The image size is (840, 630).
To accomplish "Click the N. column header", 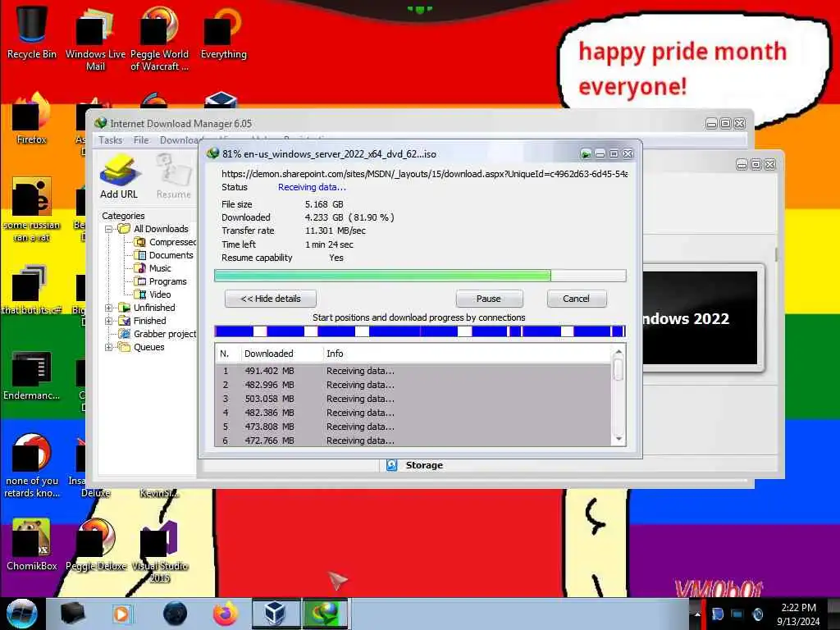I will point(225,354).
